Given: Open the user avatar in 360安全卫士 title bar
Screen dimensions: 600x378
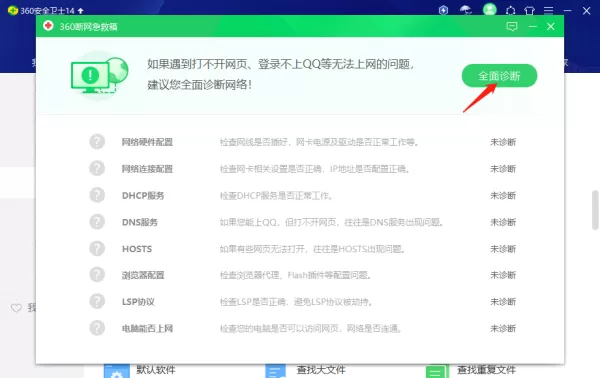Looking at the screenshot, I should (489, 10).
